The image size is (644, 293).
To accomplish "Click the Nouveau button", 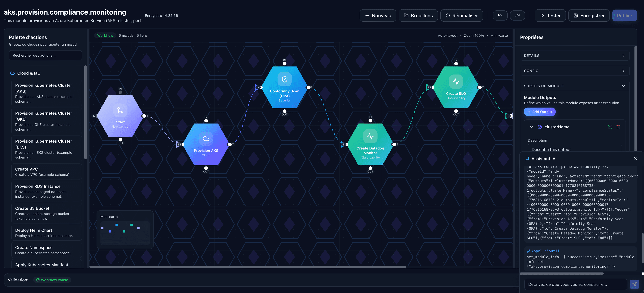I will coord(378,15).
